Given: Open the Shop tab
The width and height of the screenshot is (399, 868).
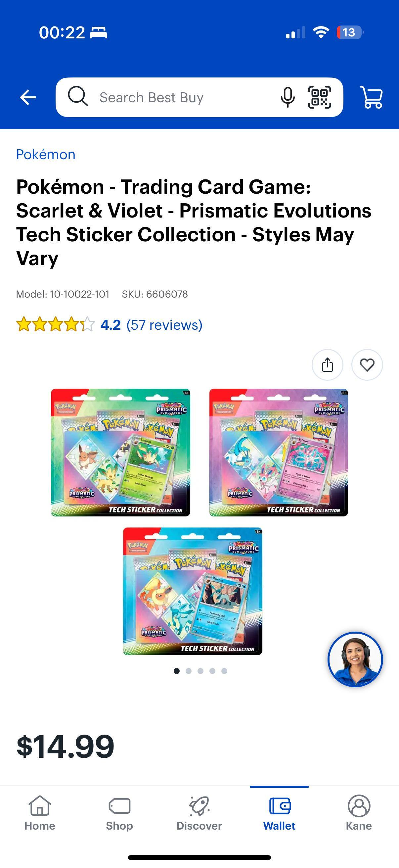Looking at the screenshot, I should pyautogui.click(x=119, y=813).
